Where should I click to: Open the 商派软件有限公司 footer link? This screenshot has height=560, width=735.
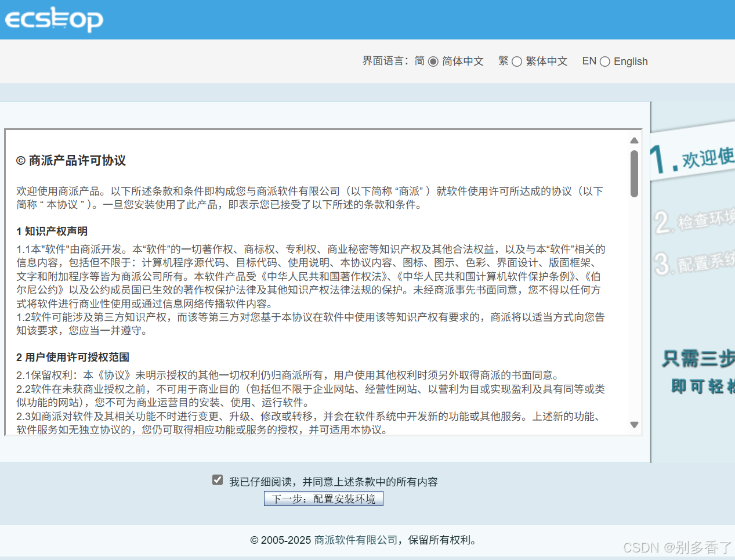tap(356, 540)
